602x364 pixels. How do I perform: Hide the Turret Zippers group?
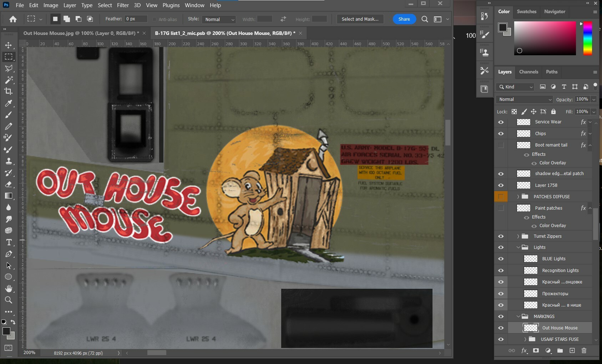coord(501,236)
